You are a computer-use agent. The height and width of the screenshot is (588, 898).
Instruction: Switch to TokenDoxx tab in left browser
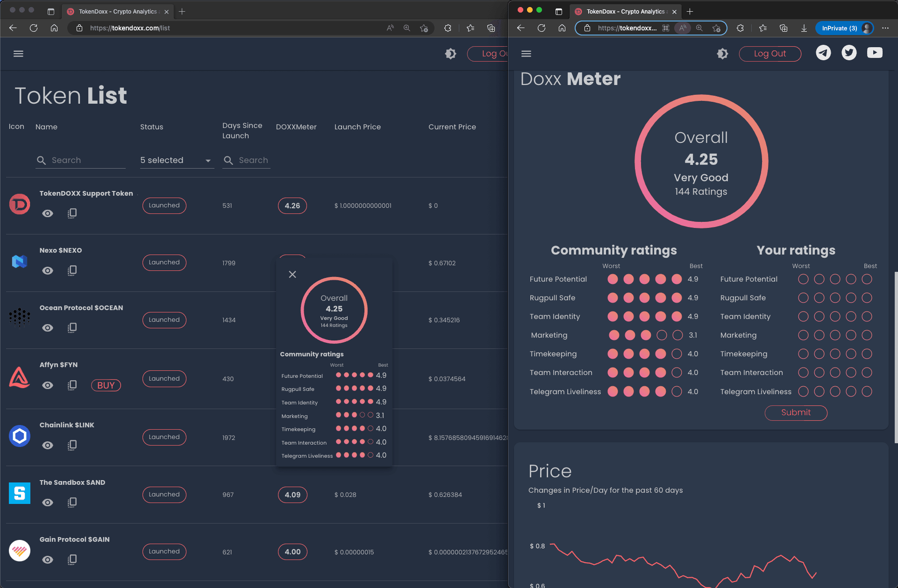coord(117,12)
